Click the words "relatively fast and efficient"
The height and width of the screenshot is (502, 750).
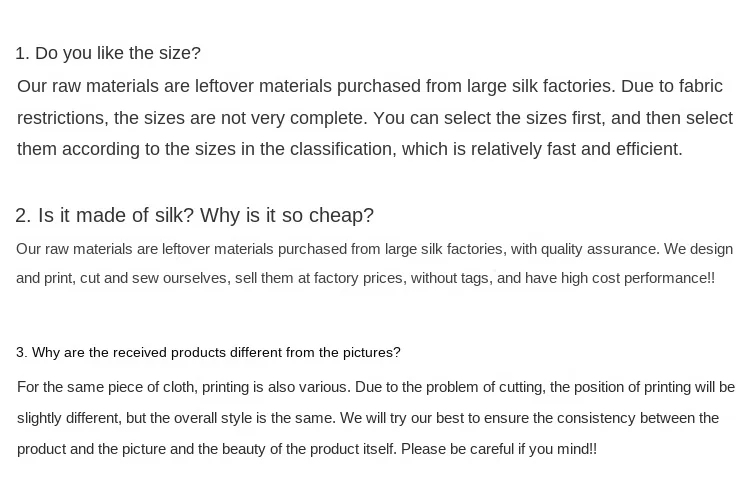(576, 149)
